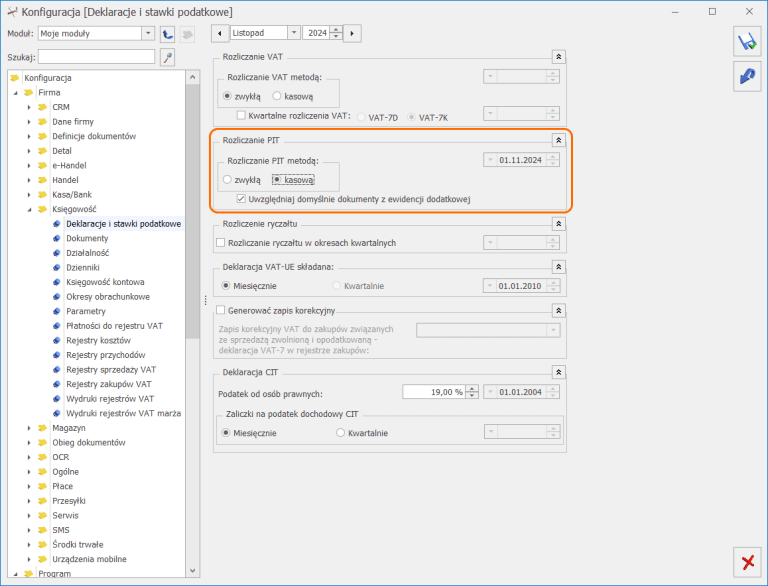768x586 pixels.
Task: Open the Parametry configuration item
Action: [x=86, y=311]
